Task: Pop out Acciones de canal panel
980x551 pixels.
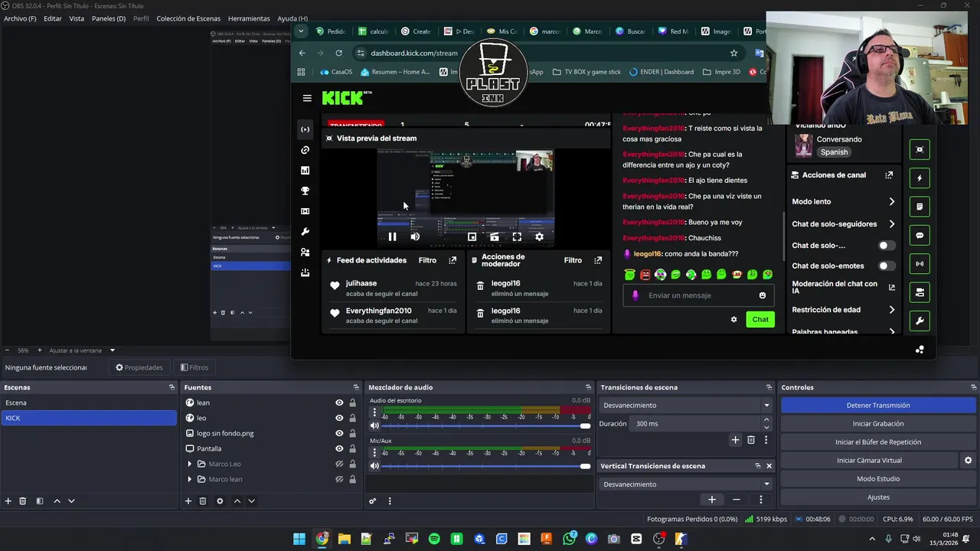Action: point(889,175)
